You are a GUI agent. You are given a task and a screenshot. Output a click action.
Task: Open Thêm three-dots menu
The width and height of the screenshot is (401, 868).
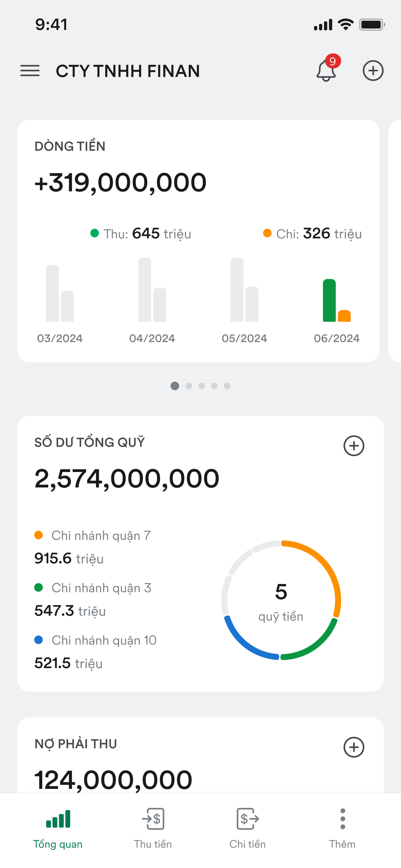pos(343,819)
